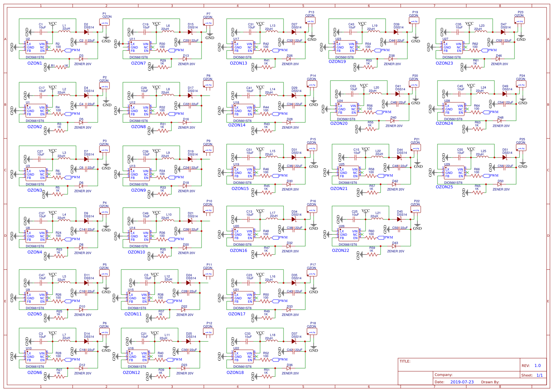
Task: Select inductor L1 22uH symbol
Action: coord(65,31)
